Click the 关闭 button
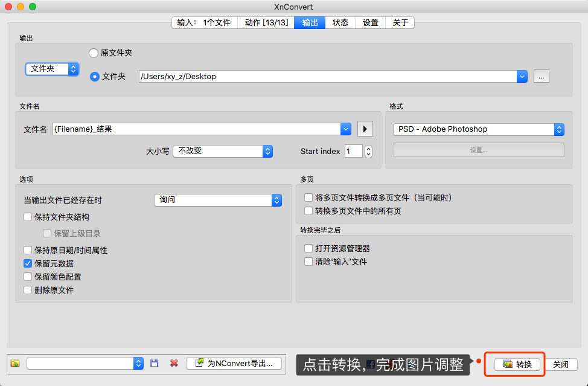Screen dimensions: 588x386 561,364
